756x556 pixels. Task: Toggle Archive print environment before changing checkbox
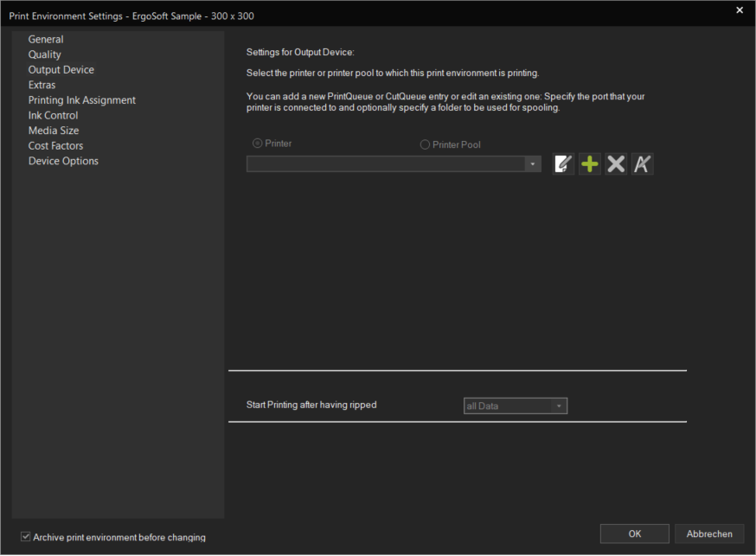point(26,537)
